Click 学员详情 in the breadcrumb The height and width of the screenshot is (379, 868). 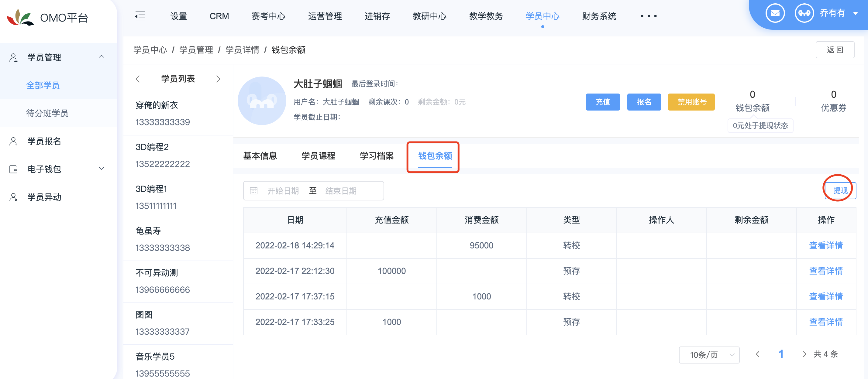242,50
